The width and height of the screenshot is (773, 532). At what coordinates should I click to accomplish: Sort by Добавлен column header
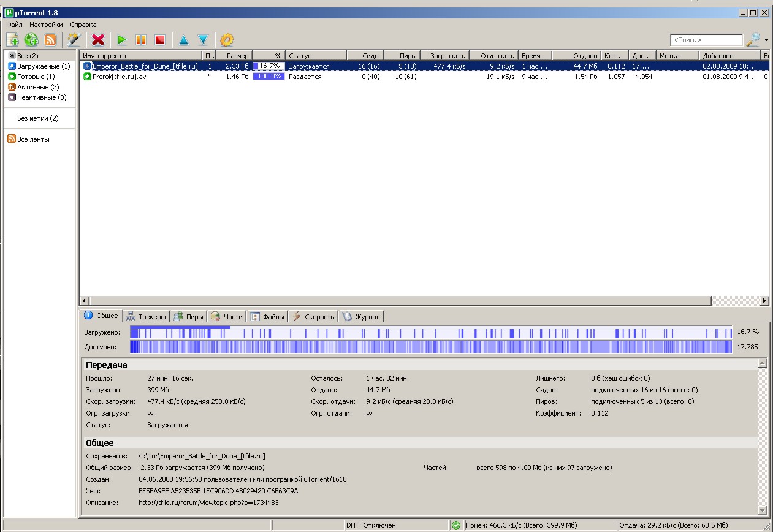pyautogui.click(x=730, y=56)
